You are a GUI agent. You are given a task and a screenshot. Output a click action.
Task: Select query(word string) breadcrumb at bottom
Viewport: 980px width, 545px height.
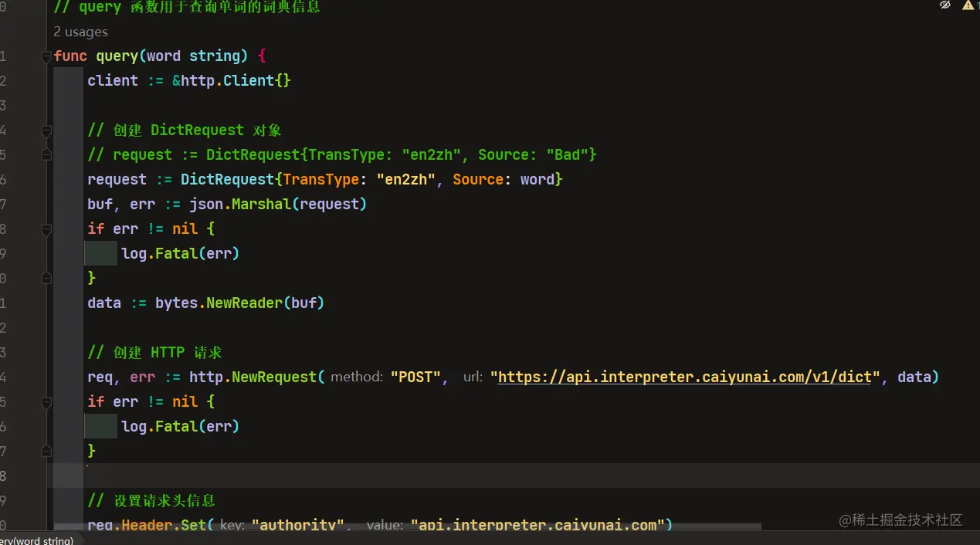37,540
